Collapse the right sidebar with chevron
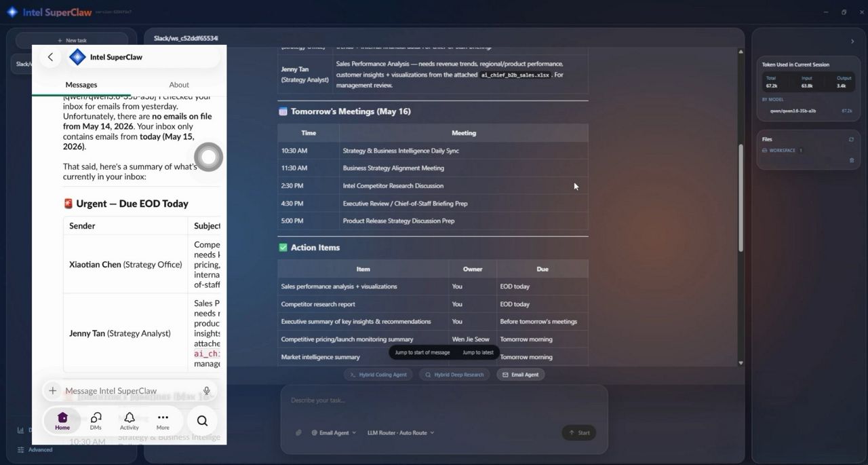 pyautogui.click(x=852, y=41)
